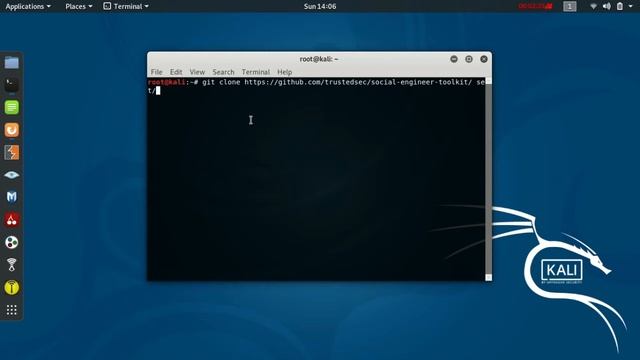
Task: Click the red screen recording indicator
Action: [535, 6]
